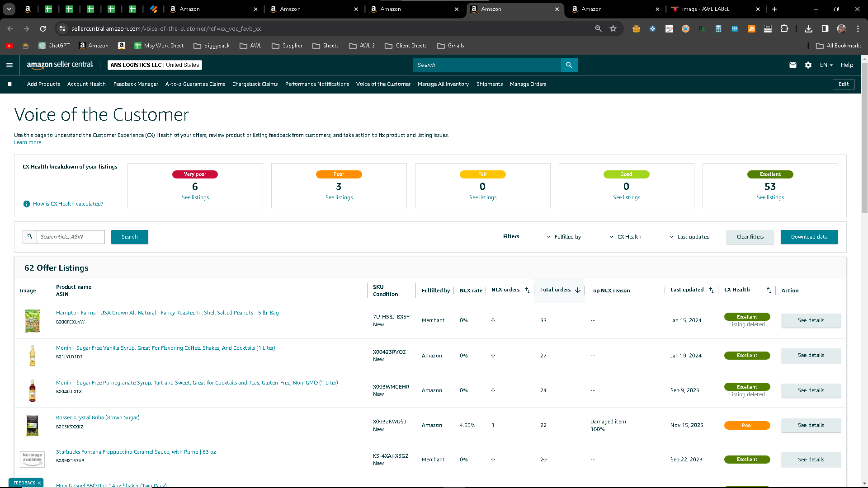This screenshot has width=868, height=488.
Task: See listings under Very poor
Action: [195, 197]
